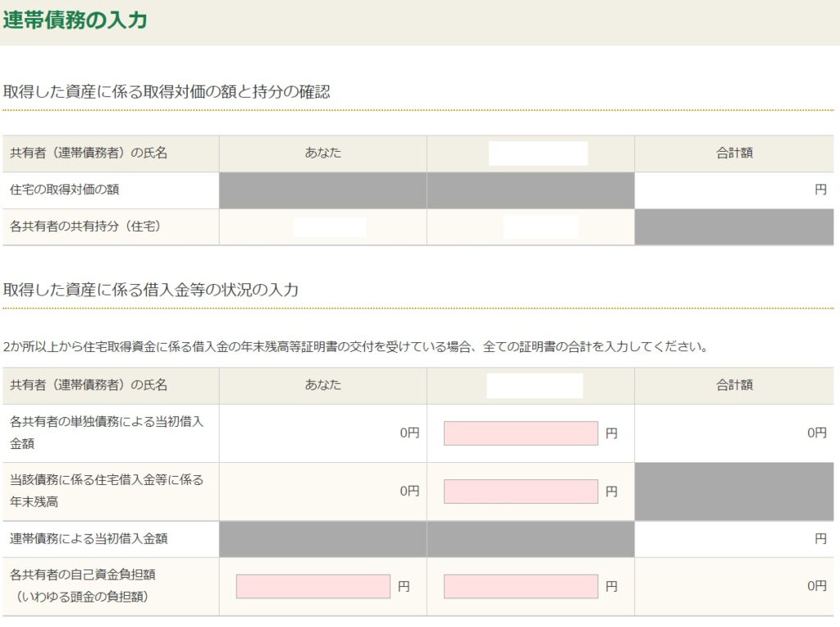
Task: Focus the co-owner's 年末残高 input field
Action: [x=521, y=492]
